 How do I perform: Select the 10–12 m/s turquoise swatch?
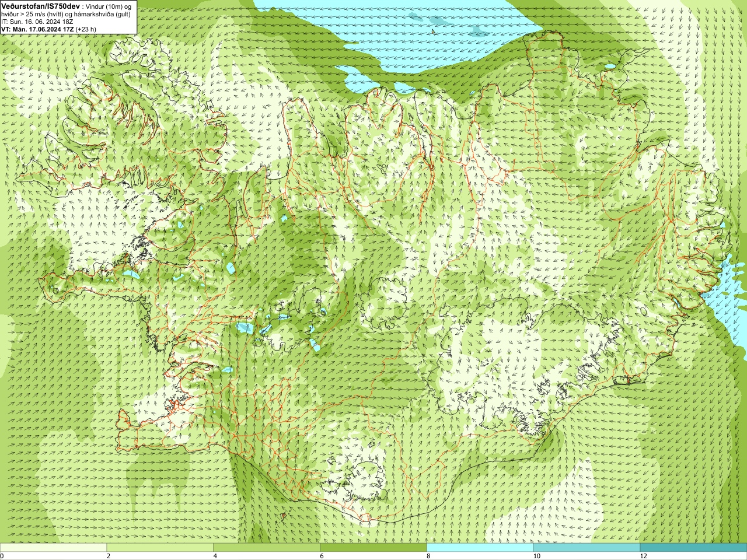(x=587, y=548)
